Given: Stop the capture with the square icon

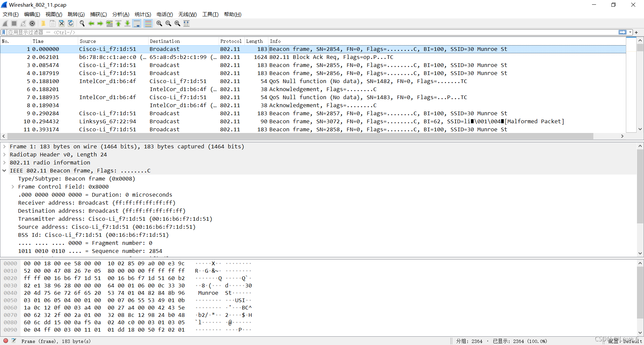Looking at the screenshot, I should click(14, 23).
